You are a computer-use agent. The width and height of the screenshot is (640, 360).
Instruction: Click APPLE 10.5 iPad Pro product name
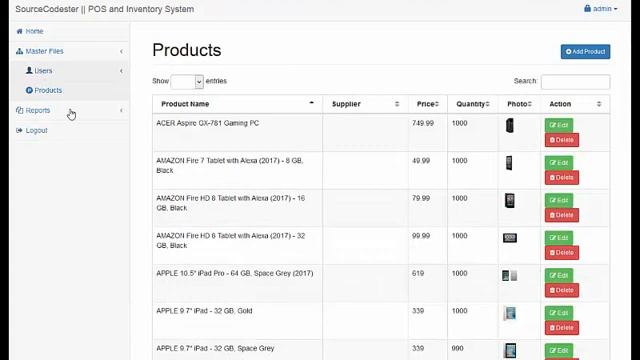tap(235, 273)
